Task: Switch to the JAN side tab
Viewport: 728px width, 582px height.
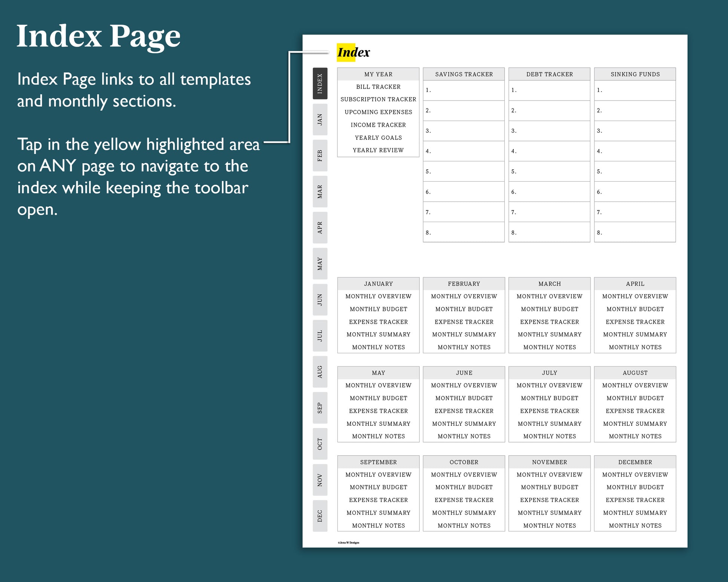Action: pyautogui.click(x=320, y=120)
